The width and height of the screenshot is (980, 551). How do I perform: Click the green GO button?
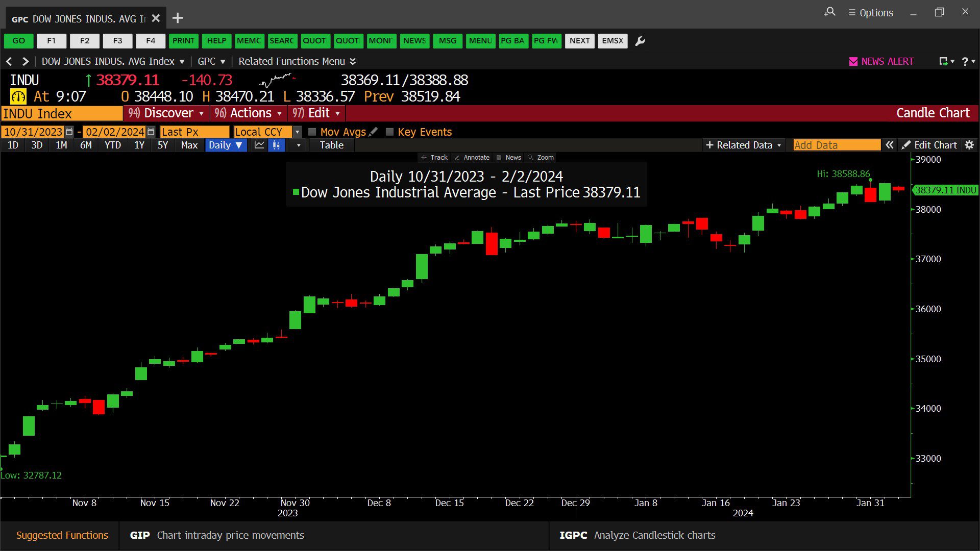click(x=18, y=41)
